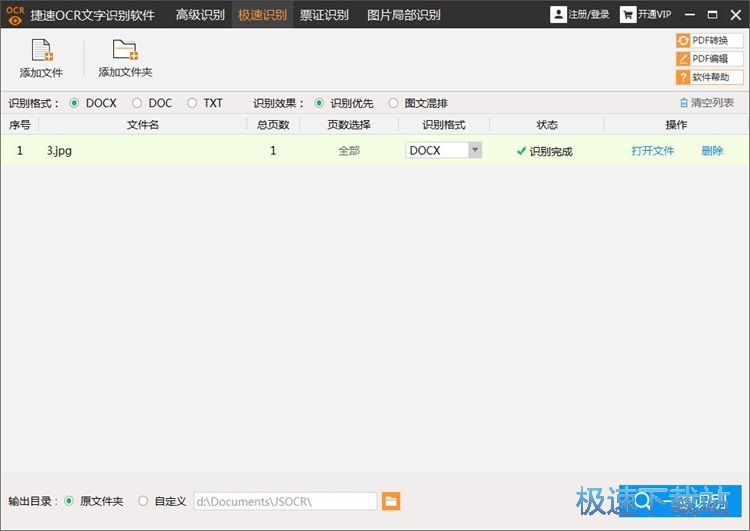750x531 pixels.
Task: Click the 开通VIP shopping cart icon
Action: click(x=628, y=15)
